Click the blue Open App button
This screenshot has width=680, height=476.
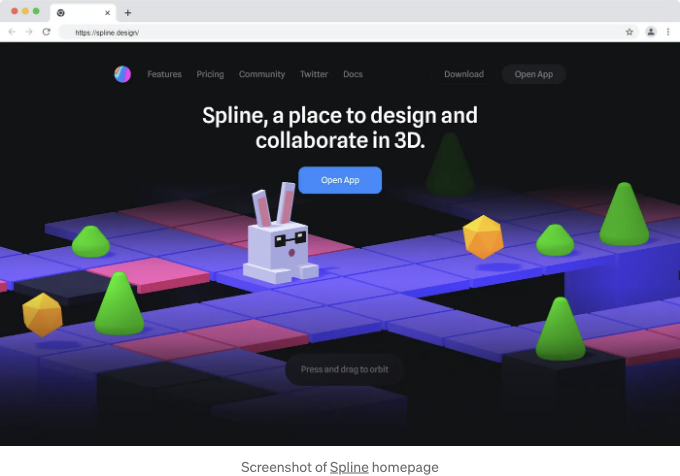[340, 180]
